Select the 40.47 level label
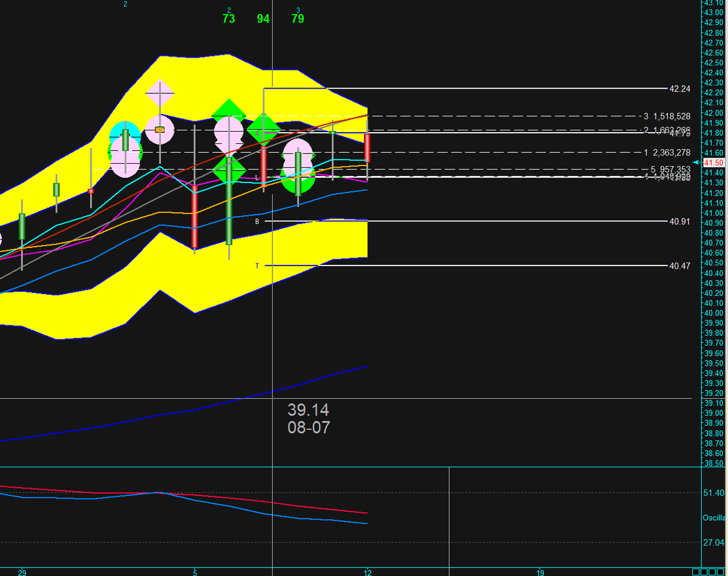 (x=679, y=266)
